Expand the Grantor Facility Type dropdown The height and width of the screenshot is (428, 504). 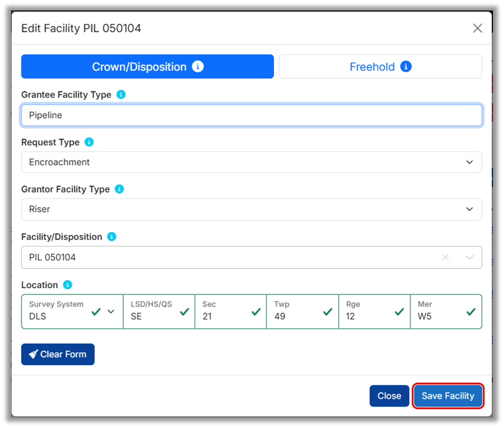tap(251, 209)
